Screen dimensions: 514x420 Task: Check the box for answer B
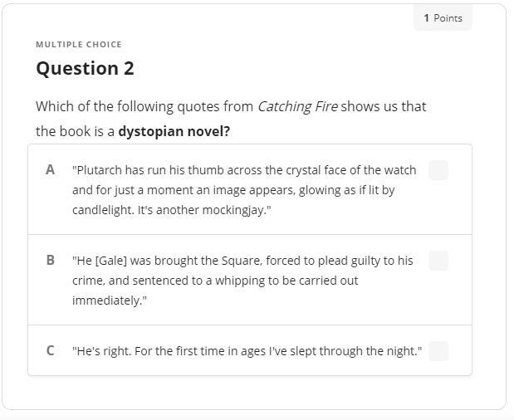[438, 261]
